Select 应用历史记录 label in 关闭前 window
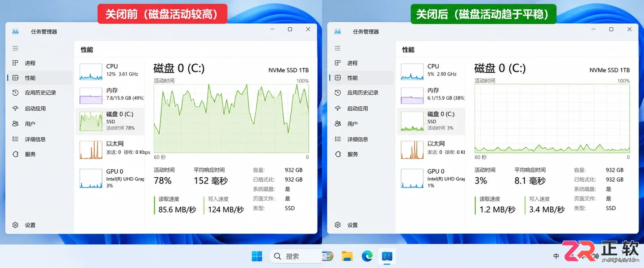Viewport: 644px width, 268px height. tap(41, 92)
